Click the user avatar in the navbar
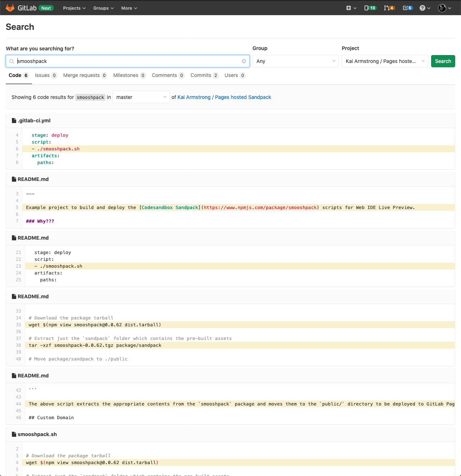461x476 pixels. (x=443, y=8)
